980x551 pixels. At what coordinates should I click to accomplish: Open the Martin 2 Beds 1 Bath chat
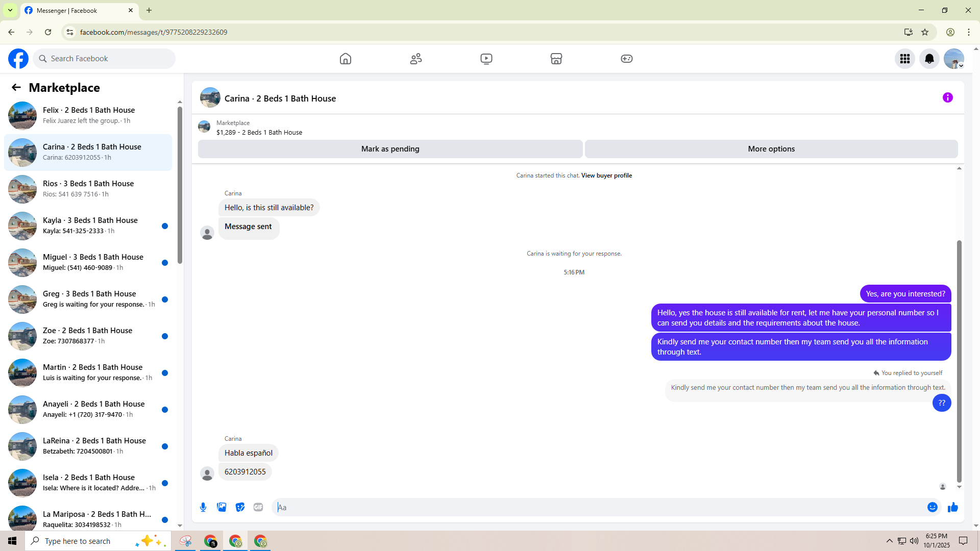coord(88,373)
